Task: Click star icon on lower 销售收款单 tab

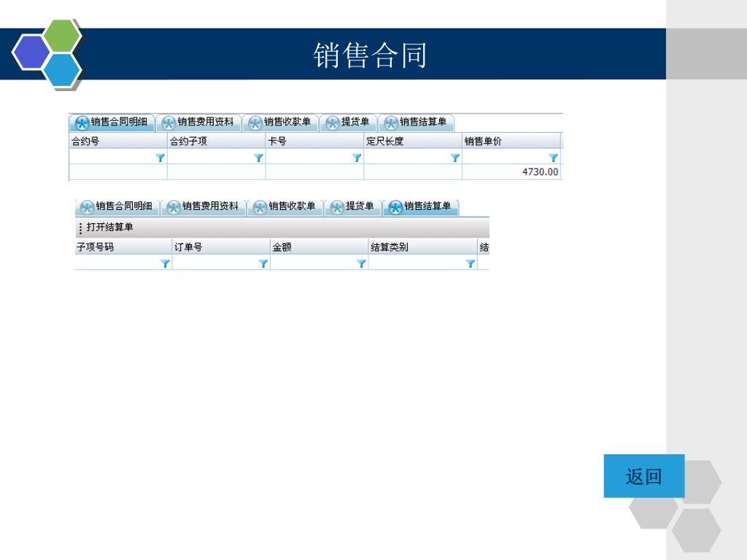Action: point(260,208)
